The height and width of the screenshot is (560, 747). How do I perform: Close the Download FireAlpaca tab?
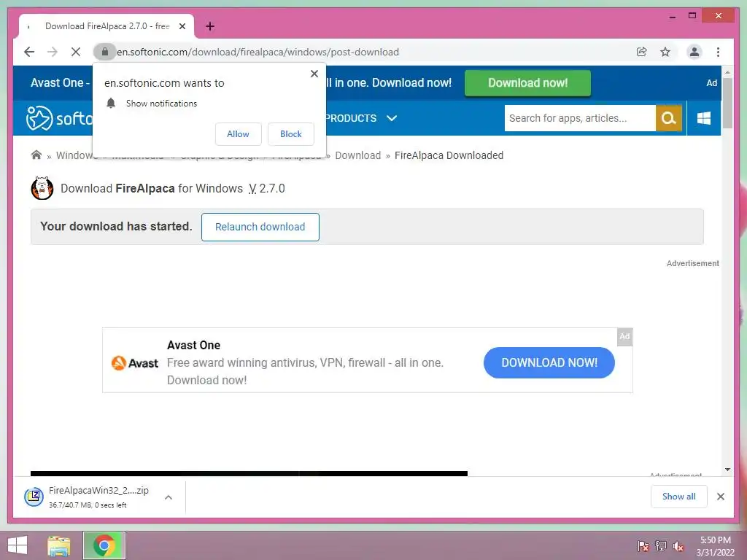[x=182, y=26]
